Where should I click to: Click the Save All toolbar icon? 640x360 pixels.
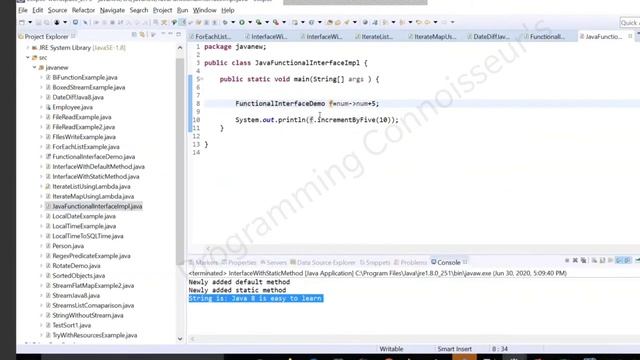coord(47,22)
